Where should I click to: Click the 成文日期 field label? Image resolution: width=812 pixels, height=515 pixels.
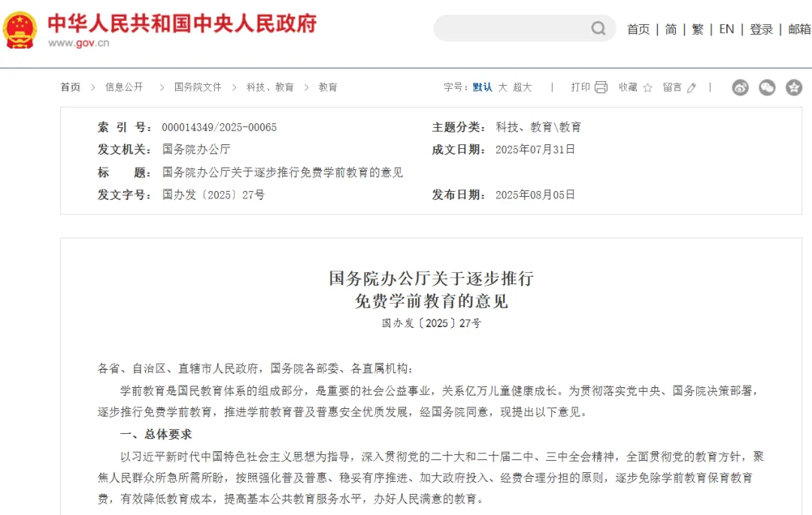[459, 150]
